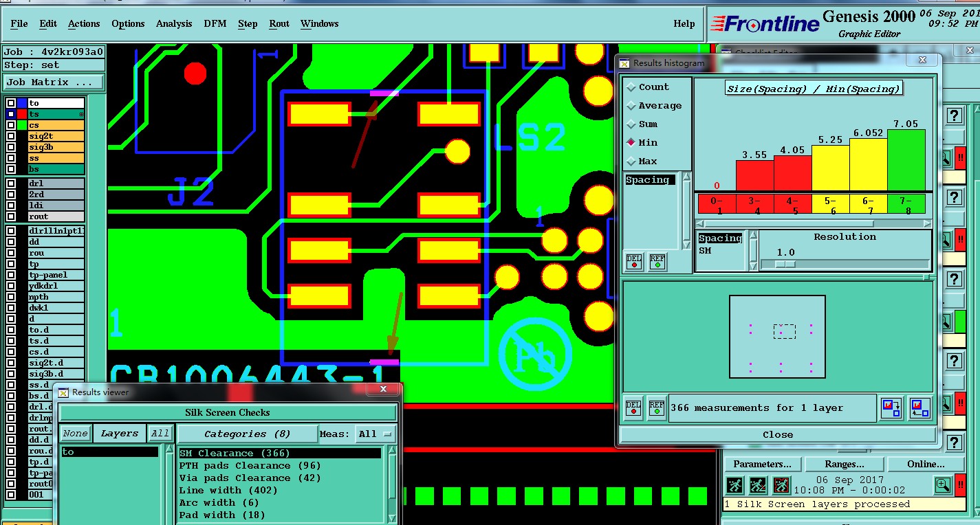Screen dimensions: 980x525
Task: Select Sum radio option
Action: [631, 124]
